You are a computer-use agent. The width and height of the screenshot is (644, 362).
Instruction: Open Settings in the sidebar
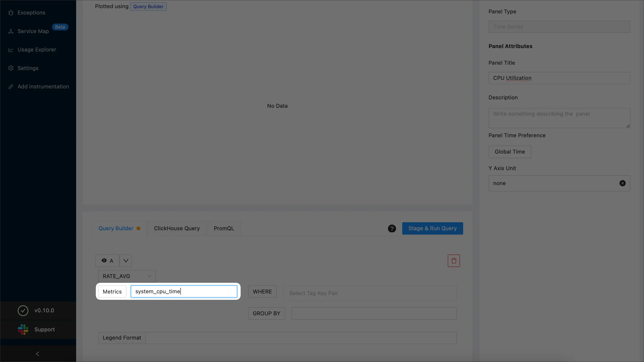click(28, 68)
